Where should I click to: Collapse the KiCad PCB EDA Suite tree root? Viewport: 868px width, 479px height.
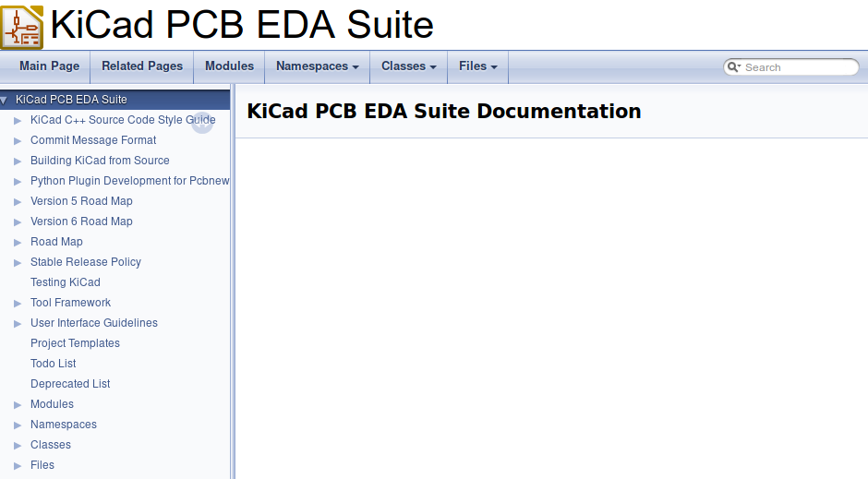click(x=5, y=100)
